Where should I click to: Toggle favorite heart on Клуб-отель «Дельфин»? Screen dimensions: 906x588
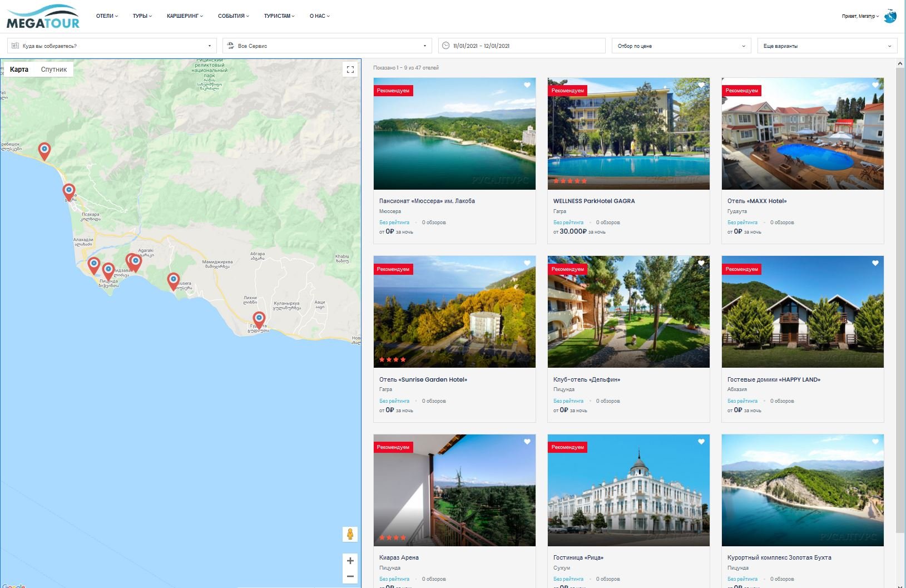701,263
